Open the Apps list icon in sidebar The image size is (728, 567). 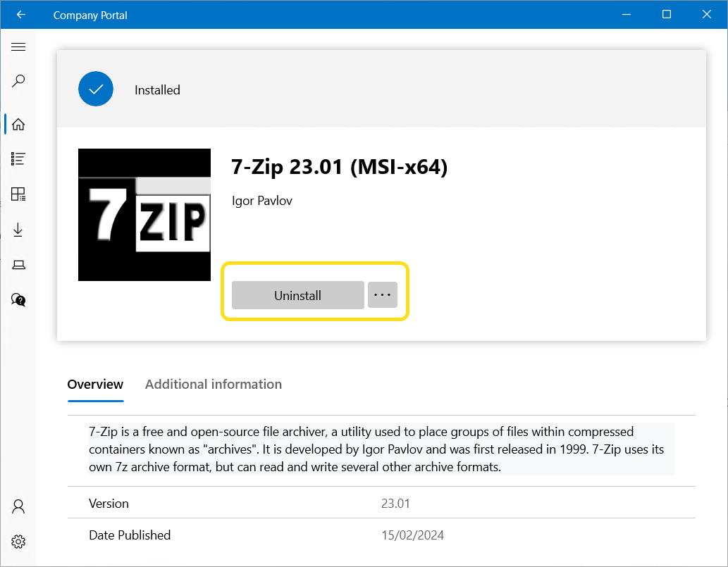tap(18, 158)
